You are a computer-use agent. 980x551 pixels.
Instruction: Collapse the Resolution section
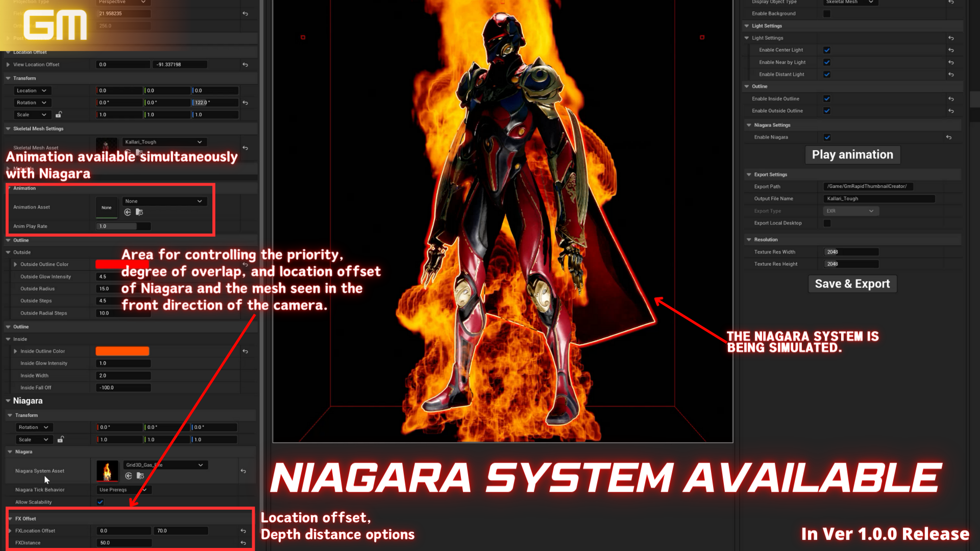tap(749, 240)
